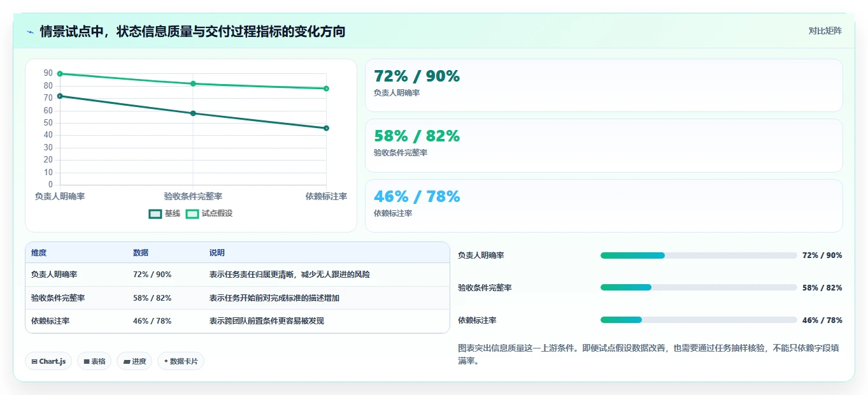The width and height of the screenshot is (868, 395).
Task: Click the 数据卡片 tag
Action: pos(181,361)
